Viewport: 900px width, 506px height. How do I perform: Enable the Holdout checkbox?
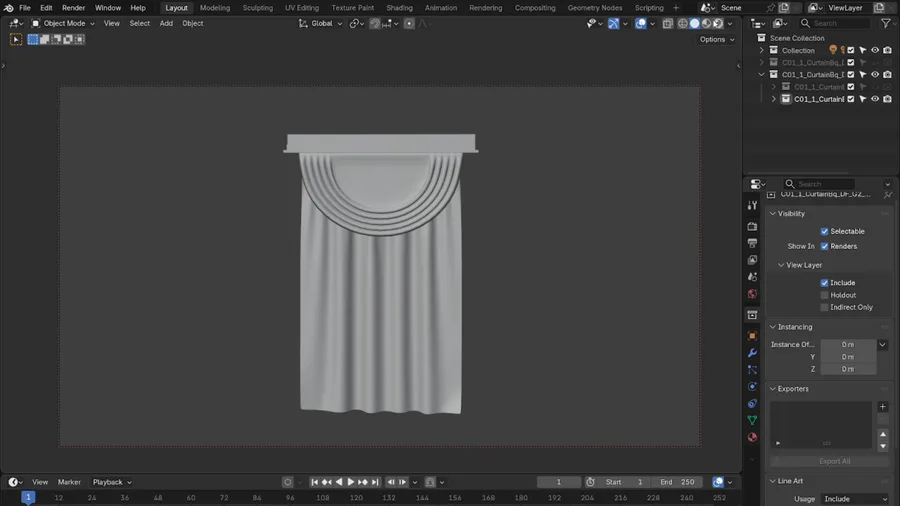825,295
